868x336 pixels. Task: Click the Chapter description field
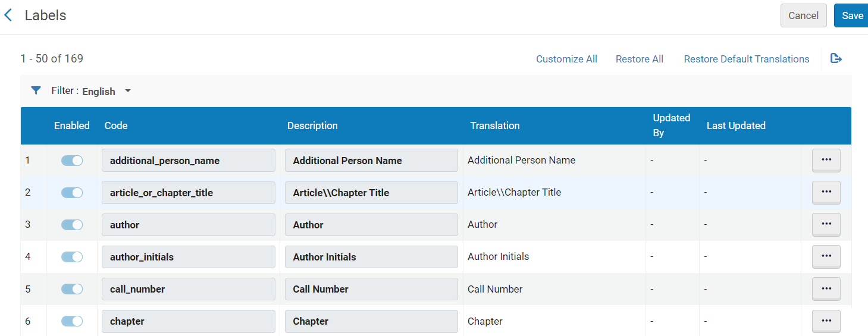[x=371, y=321]
